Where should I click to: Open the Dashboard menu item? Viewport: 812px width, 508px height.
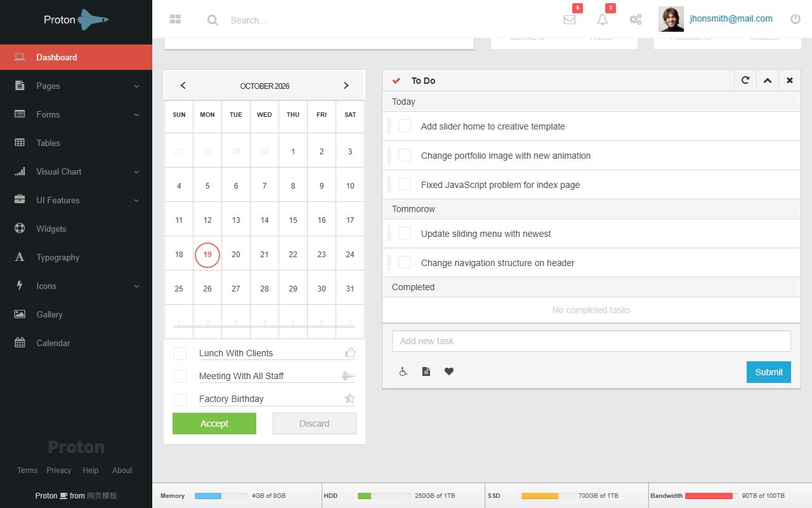click(76, 57)
